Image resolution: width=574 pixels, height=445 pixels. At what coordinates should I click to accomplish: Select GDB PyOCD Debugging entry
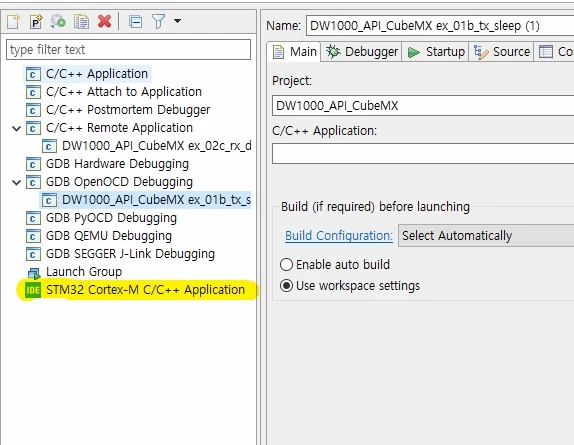111,218
